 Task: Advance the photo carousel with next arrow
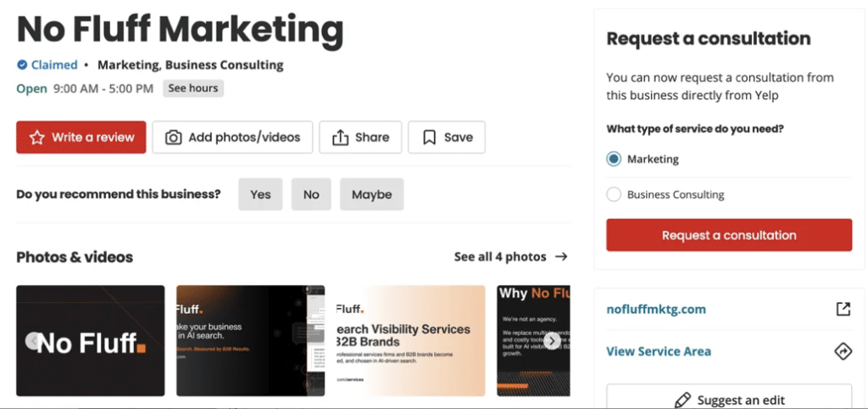tap(551, 341)
